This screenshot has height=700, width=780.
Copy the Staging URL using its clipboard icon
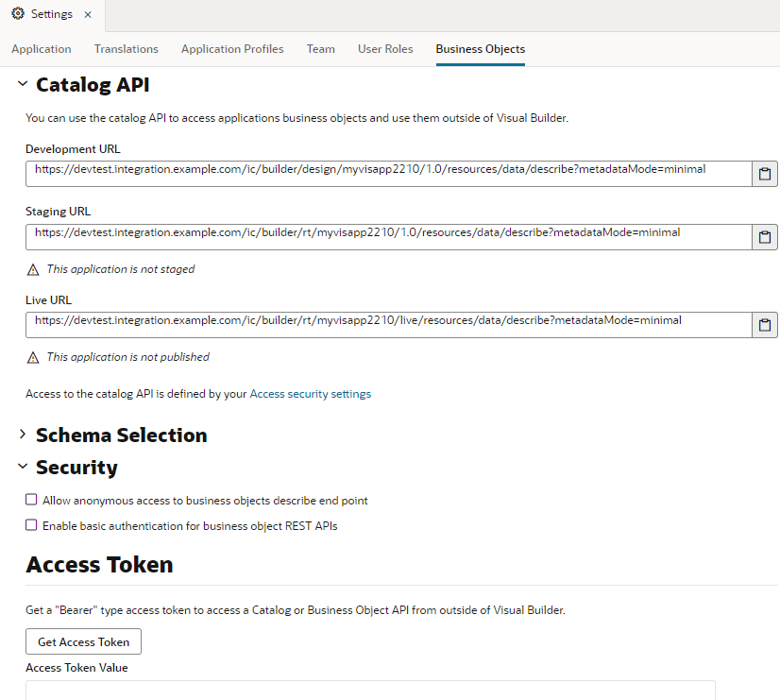pyautogui.click(x=765, y=236)
